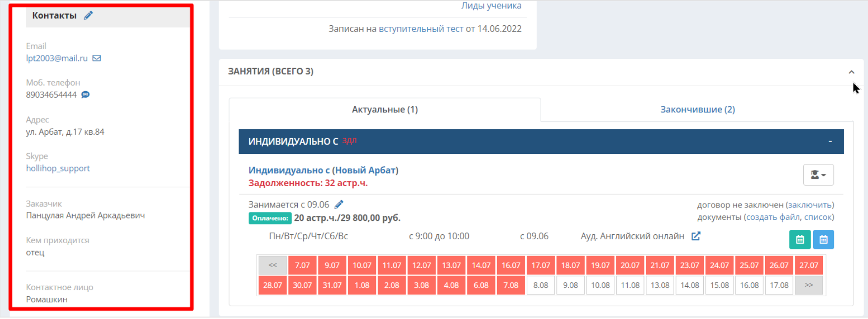868x319 pixels.
Task: Select the 10.07 lesson date cell
Action: [362, 265]
